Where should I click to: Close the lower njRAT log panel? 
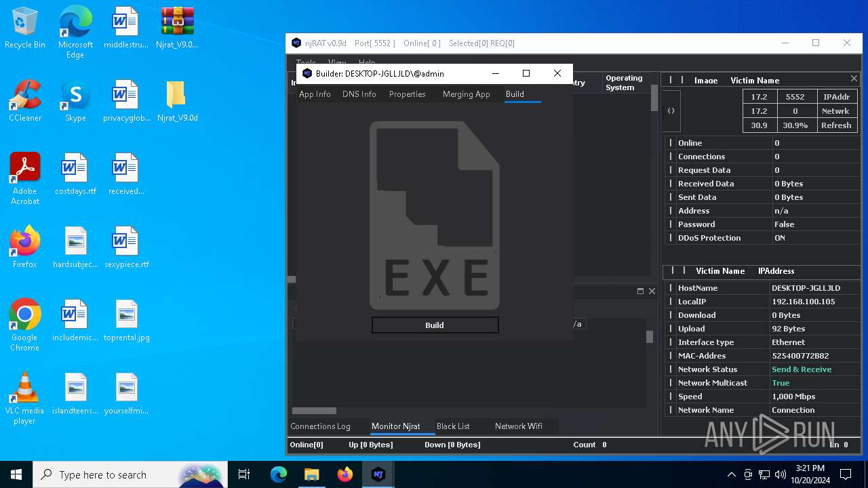coord(652,291)
